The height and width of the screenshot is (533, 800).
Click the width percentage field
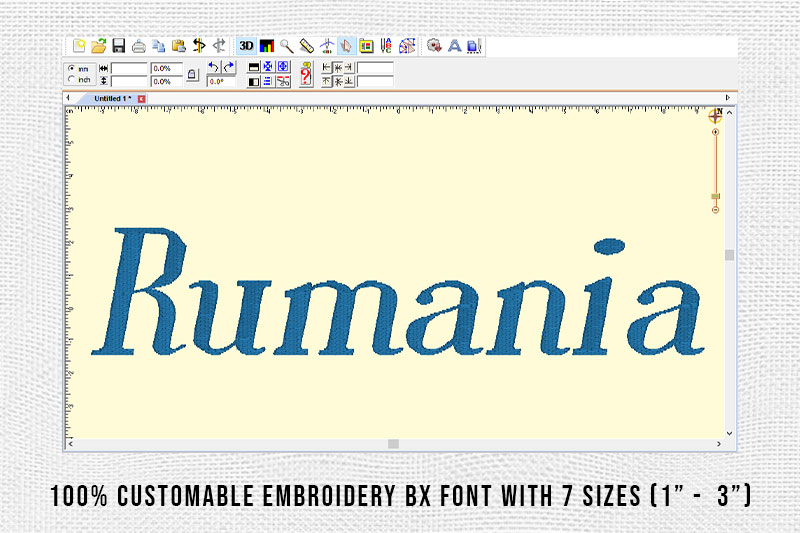(x=166, y=68)
